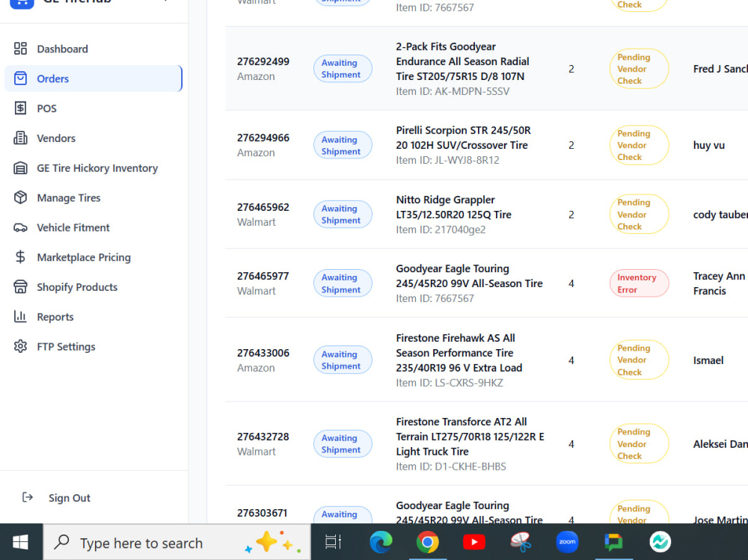748x560 pixels.
Task: Click order number 276294966
Action: (263, 138)
